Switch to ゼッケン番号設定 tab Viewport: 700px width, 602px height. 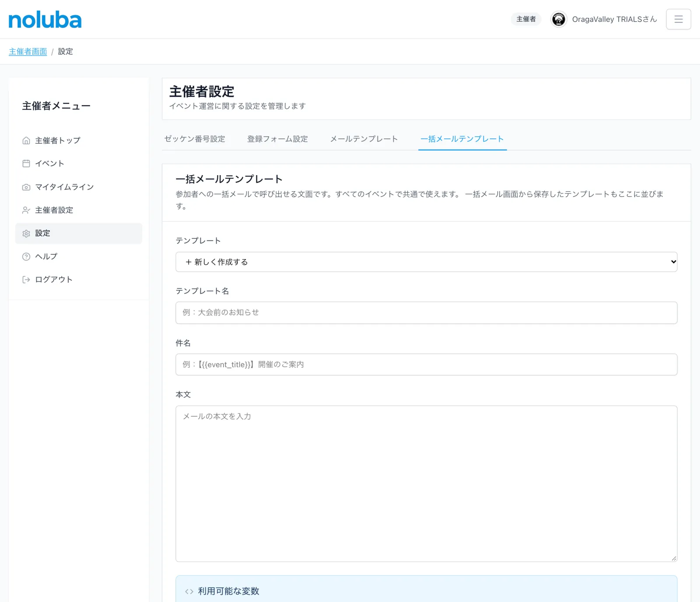click(195, 139)
